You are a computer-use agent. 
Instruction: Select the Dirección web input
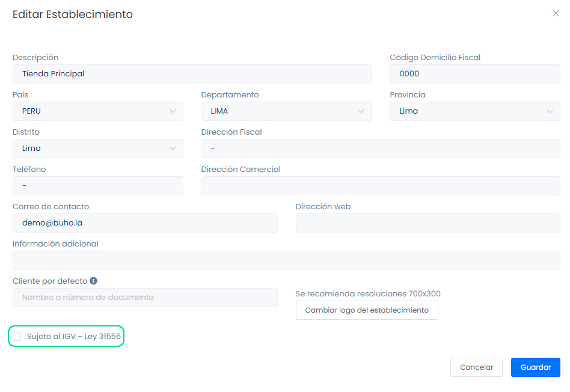(427, 223)
